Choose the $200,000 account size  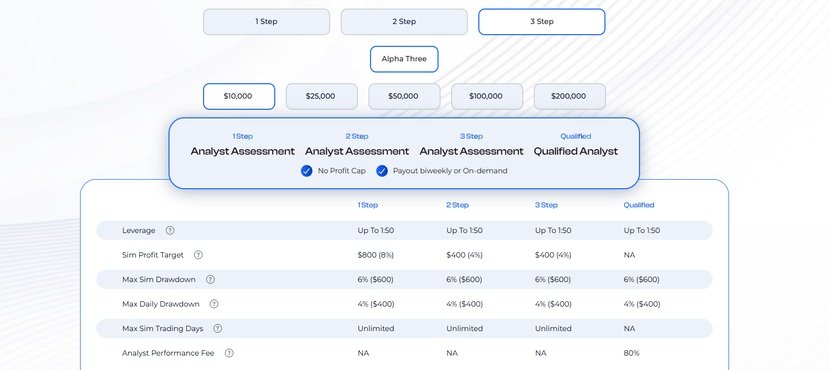pyautogui.click(x=569, y=96)
